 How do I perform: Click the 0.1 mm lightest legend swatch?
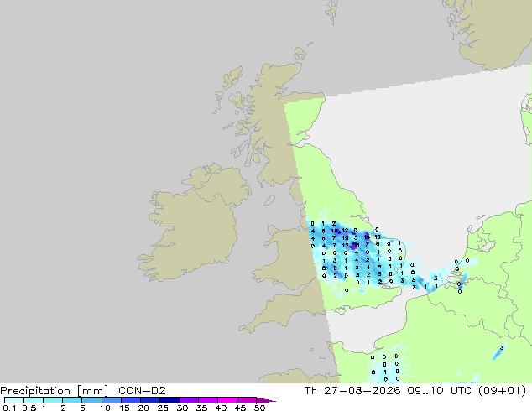(x=14, y=400)
